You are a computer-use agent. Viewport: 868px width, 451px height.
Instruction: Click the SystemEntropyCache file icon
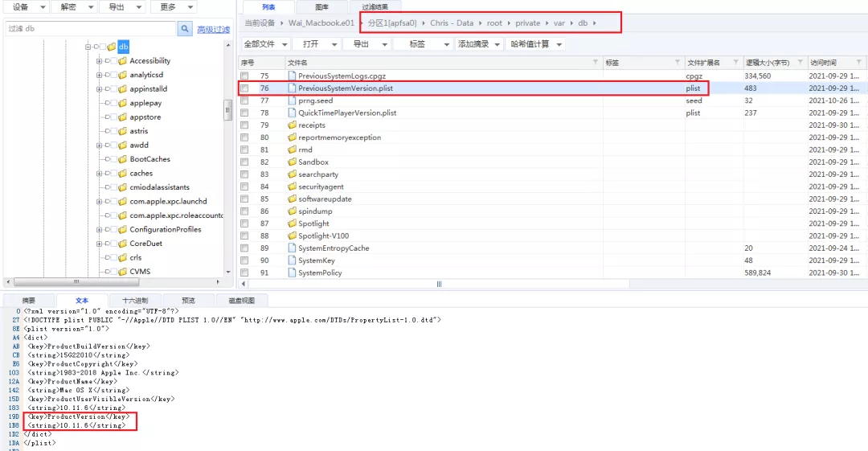292,248
